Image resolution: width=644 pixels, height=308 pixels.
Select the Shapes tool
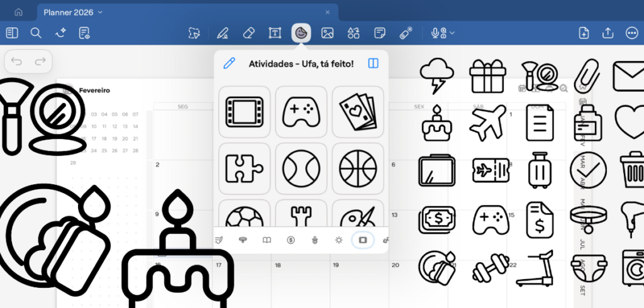coord(353,33)
